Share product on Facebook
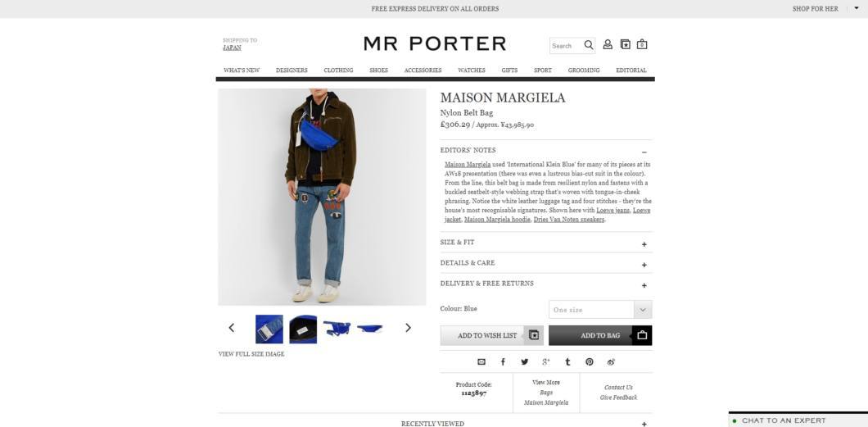The width and height of the screenshot is (868, 427). pos(503,361)
